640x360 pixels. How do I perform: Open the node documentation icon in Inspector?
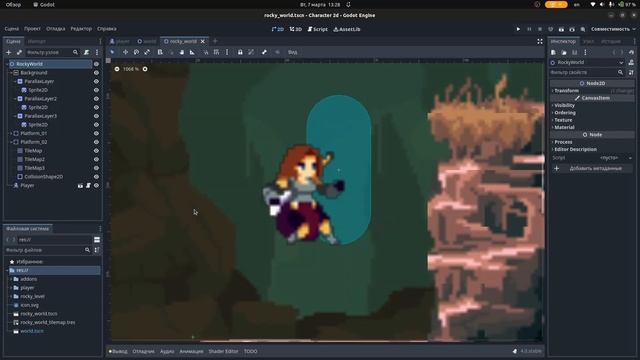[x=631, y=62]
